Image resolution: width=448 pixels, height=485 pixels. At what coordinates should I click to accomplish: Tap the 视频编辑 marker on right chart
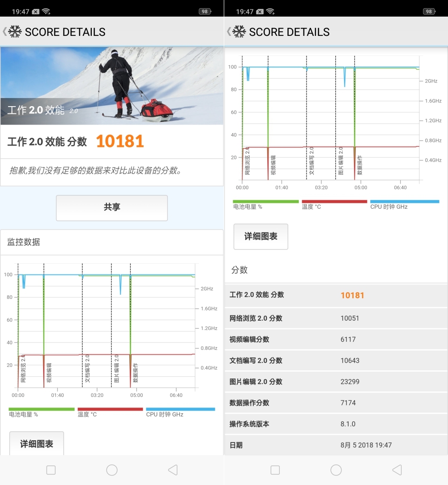point(273,165)
